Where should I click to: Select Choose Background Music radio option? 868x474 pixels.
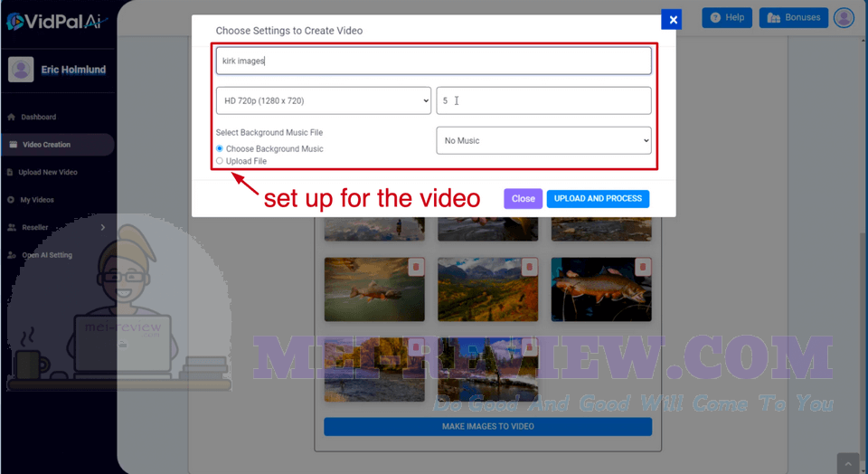click(220, 148)
